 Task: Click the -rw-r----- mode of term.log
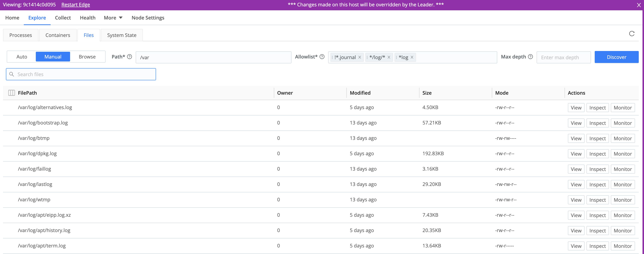504,246
